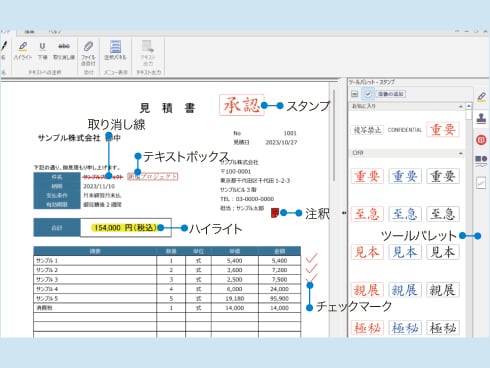Click the stamp palette scrollbar up arrow
Viewport: 490px width, 368px height.
469,106
